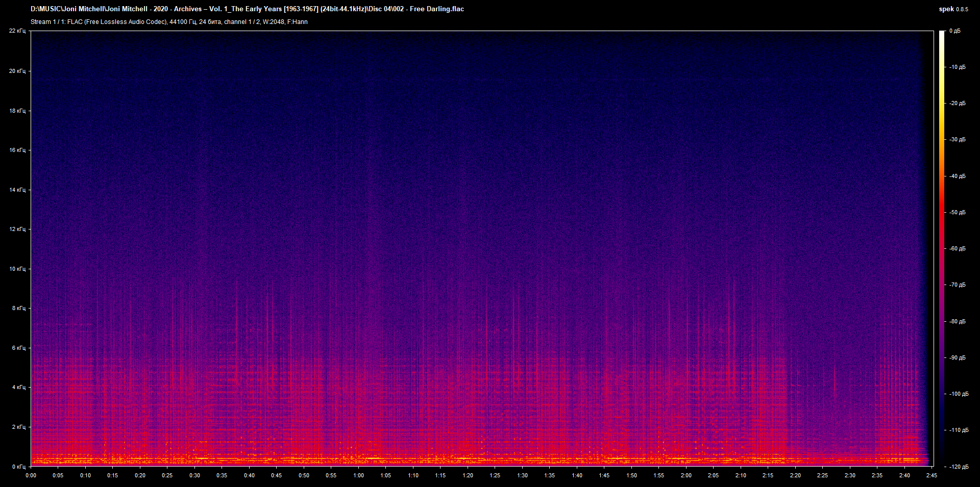Click the color gradient dB scale bar
The height and width of the screenshot is (487, 980).
point(942,248)
